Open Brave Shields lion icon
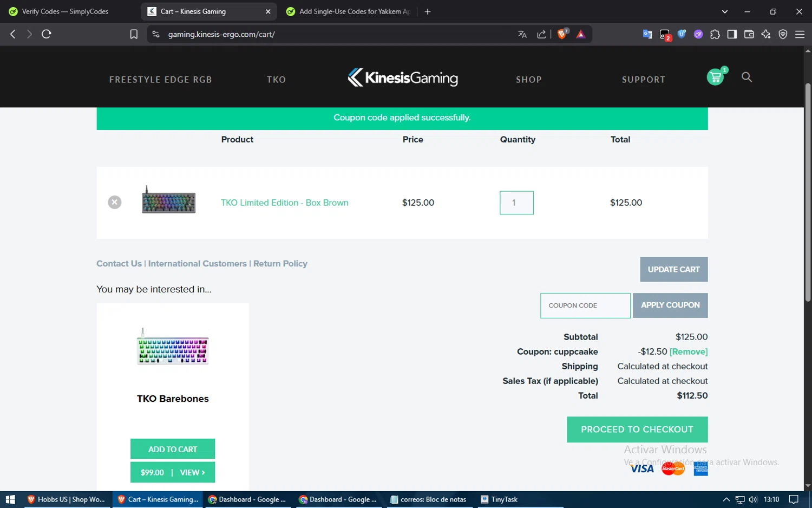The image size is (812, 508). [x=562, y=34]
